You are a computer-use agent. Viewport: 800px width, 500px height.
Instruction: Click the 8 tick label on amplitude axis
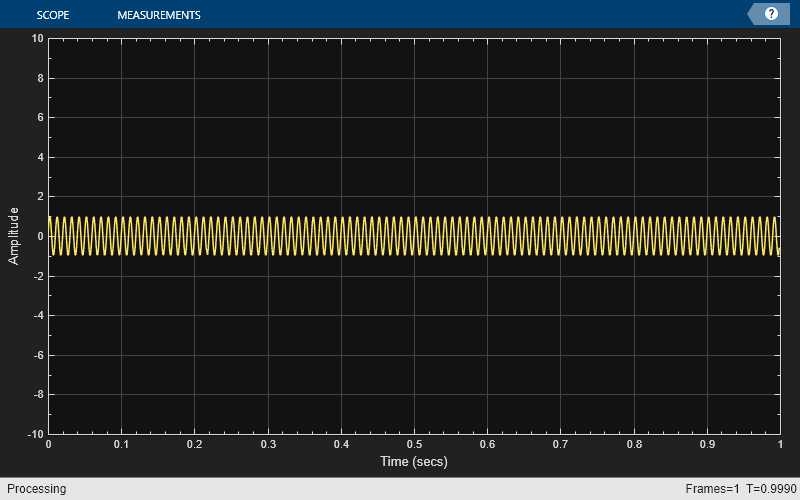click(40, 78)
